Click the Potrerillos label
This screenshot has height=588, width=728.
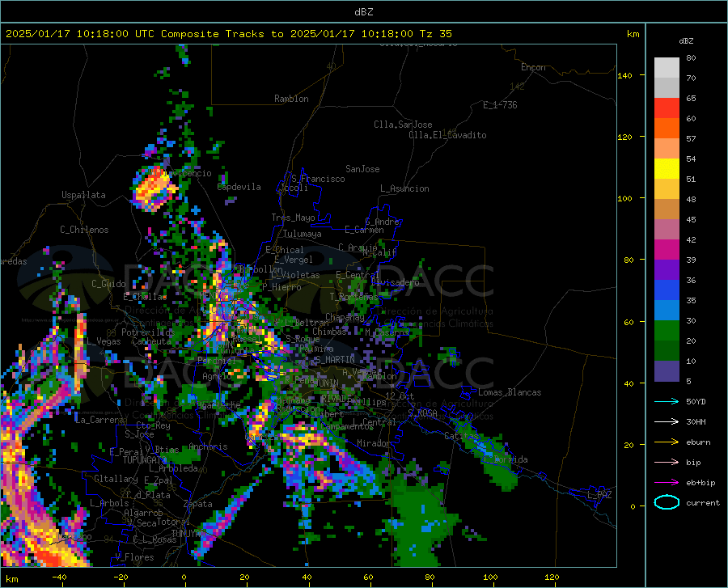tap(148, 332)
